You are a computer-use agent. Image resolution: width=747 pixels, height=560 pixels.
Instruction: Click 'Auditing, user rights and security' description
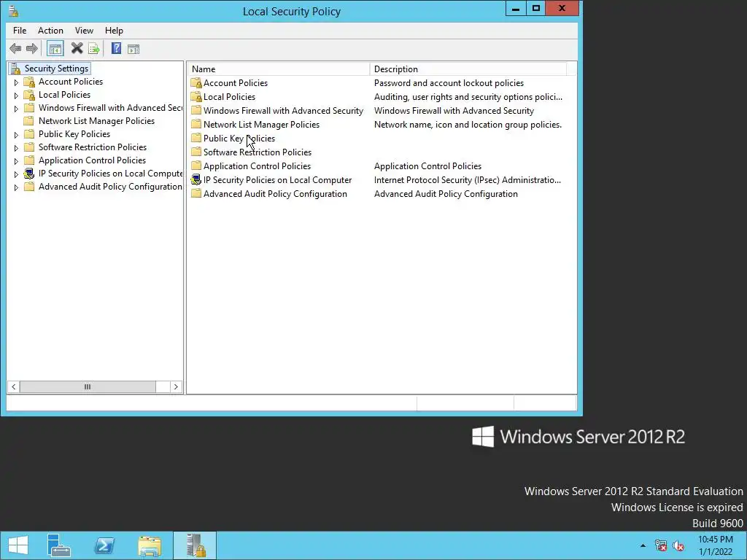[x=468, y=97]
